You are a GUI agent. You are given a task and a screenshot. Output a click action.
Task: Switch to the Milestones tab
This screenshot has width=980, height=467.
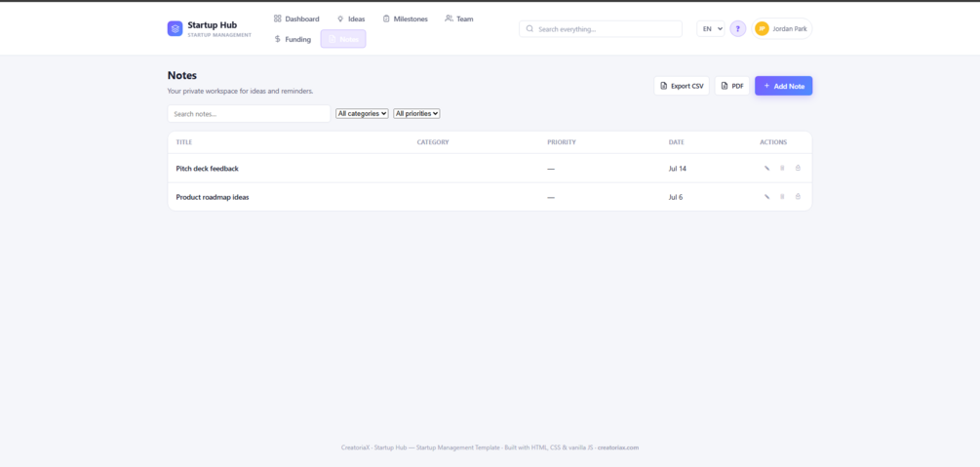tap(406, 19)
